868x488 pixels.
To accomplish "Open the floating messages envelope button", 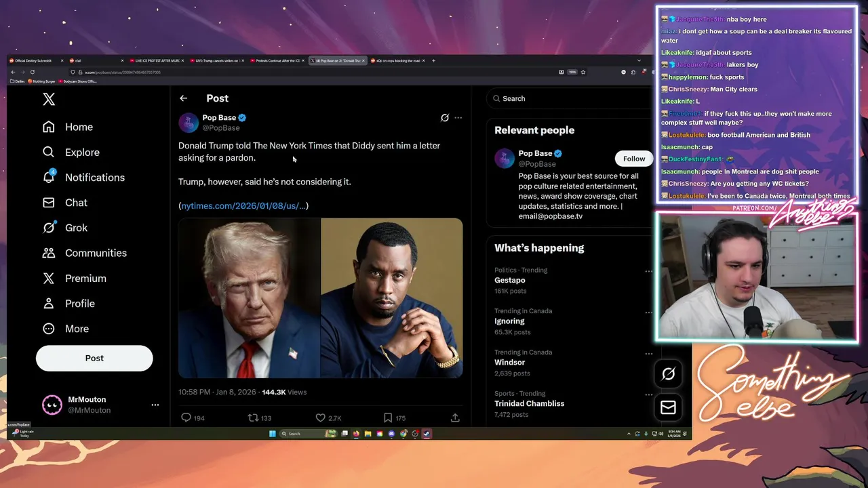I will (668, 407).
